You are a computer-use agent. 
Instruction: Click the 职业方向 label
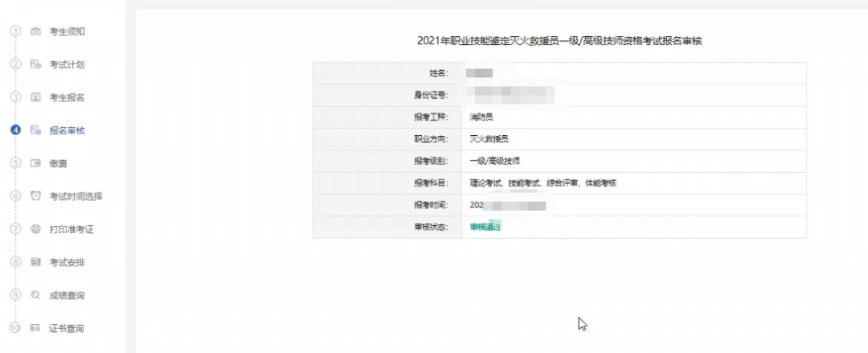pyautogui.click(x=432, y=139)
